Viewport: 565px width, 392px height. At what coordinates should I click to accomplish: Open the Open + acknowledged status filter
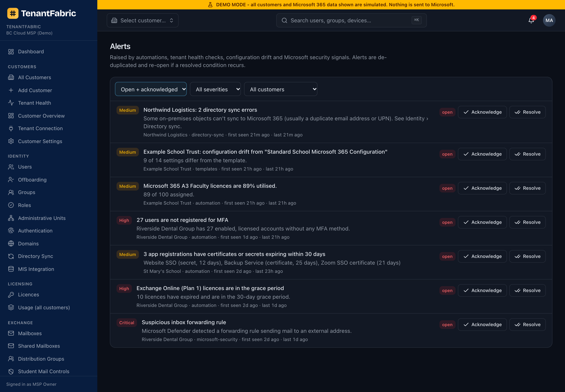click(x=151, y=89)
